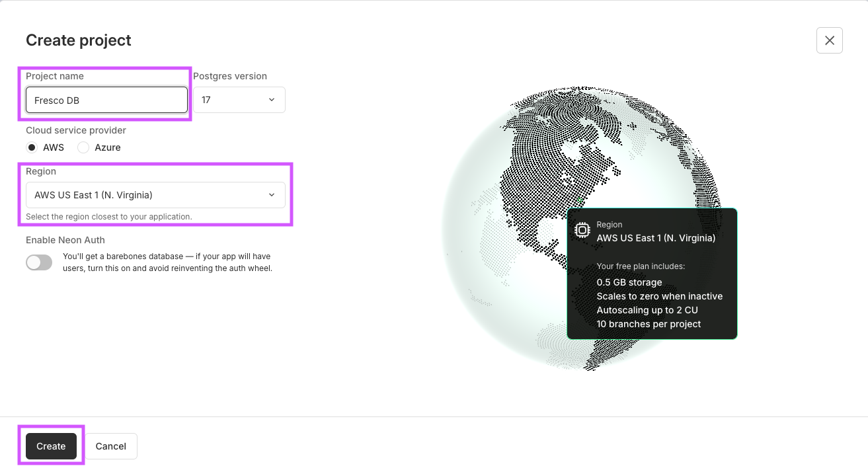Viewport: 868px width, 472px height.
Task: Click the Region field chevron arrow
Action: [272, 195]
